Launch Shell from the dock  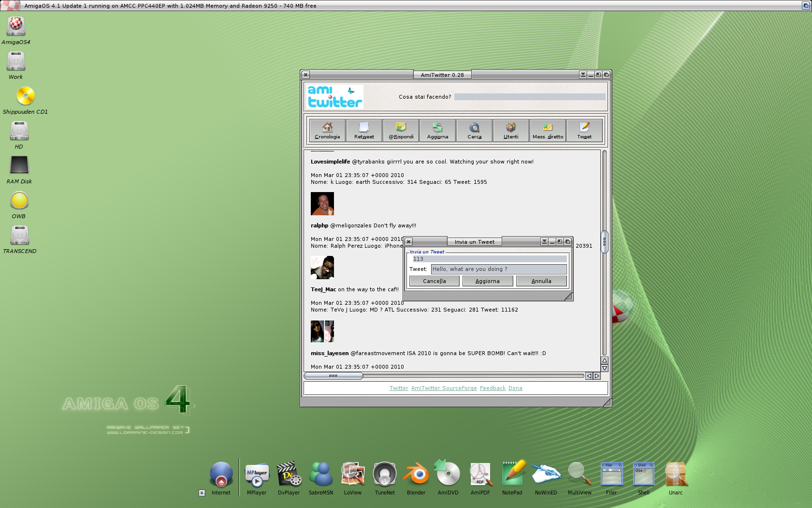pos(644,475)
